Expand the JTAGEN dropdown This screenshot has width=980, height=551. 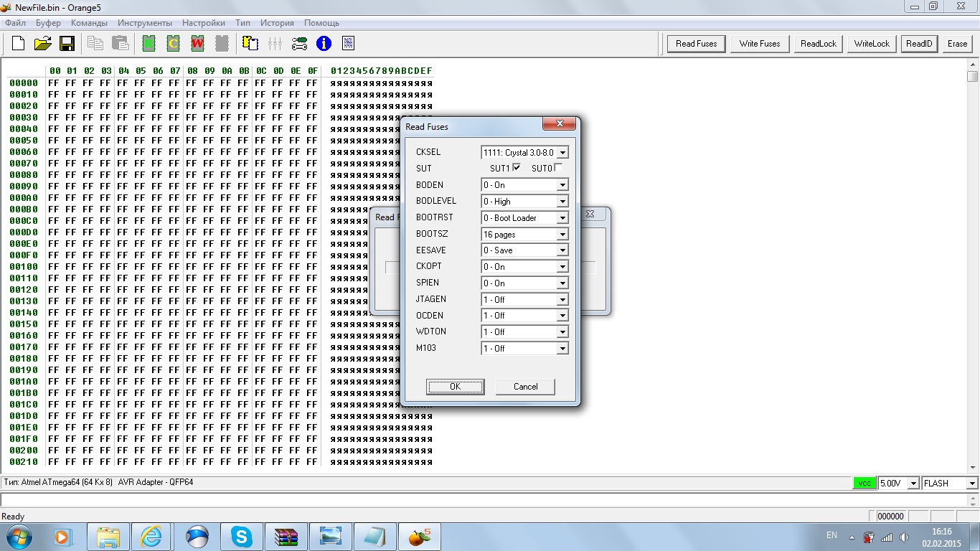(562, 300)
